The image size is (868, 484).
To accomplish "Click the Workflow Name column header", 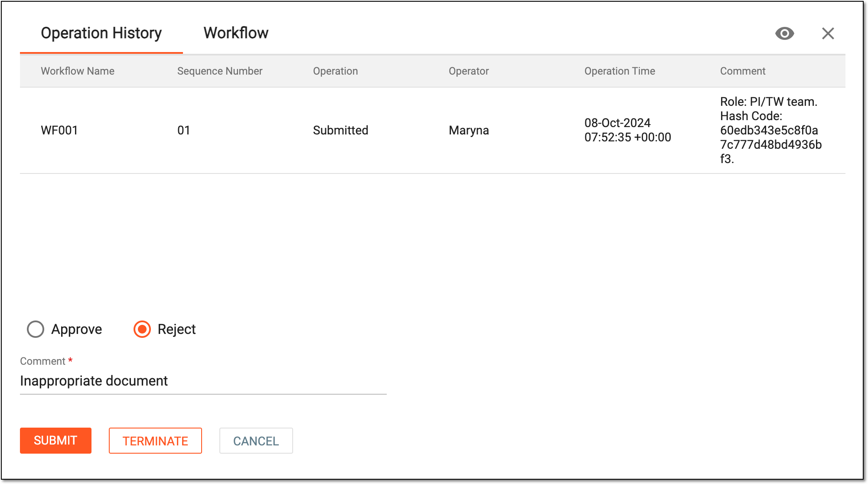I will click(x=78, y=71).
